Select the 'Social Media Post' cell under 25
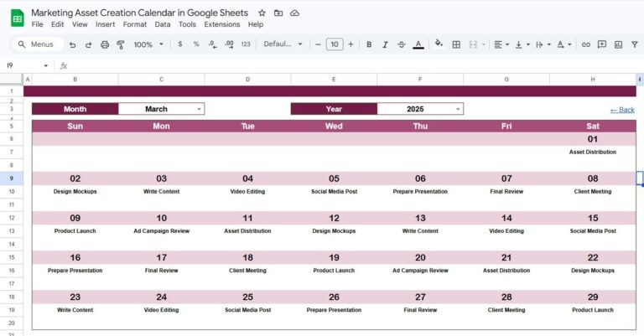644x336 pixels. pyautogui.click(x=247, y=310)
